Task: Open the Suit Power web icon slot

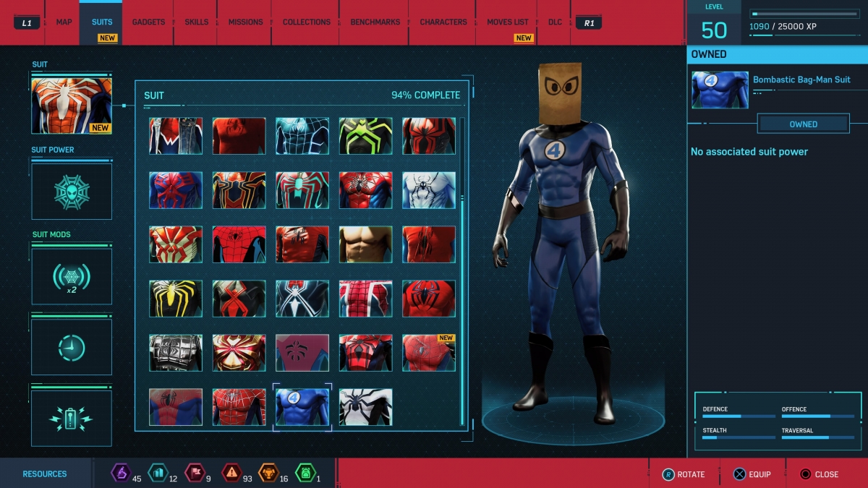Action: pos(72,192)
